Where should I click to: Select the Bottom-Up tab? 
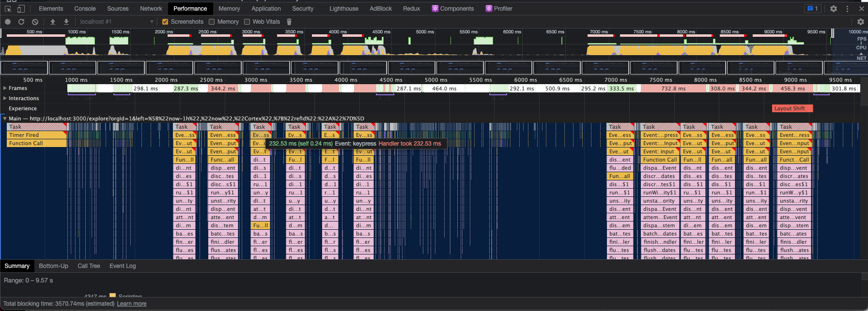[53, 266]
